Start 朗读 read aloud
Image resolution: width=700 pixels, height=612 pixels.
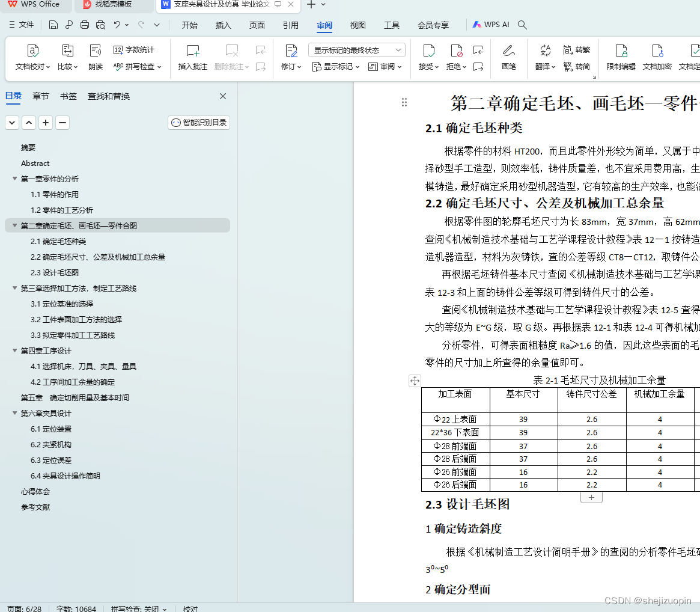pos(96,57)
